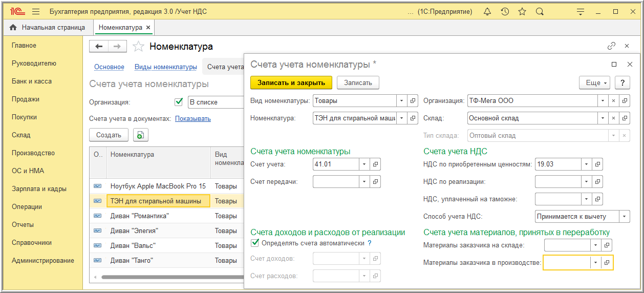The height and width of the screenshot is (293, 644).
Task: Click Записать и закрыть button
Action: (x=291, y=82)
